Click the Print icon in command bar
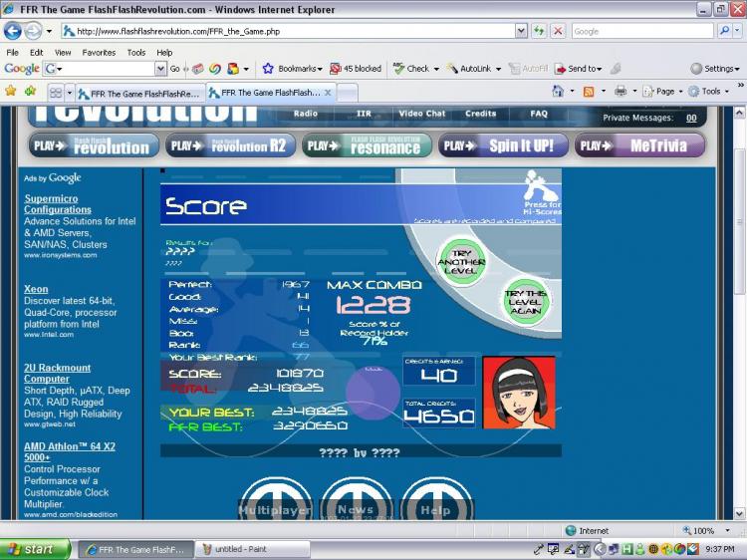This screenshot has height=560, width=747. 620,91
